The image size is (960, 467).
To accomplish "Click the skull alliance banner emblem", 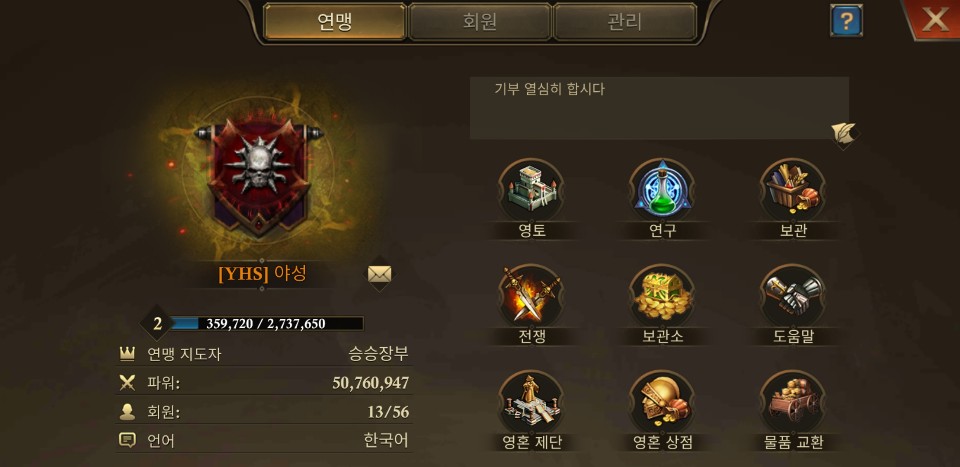I will point(260,175).
